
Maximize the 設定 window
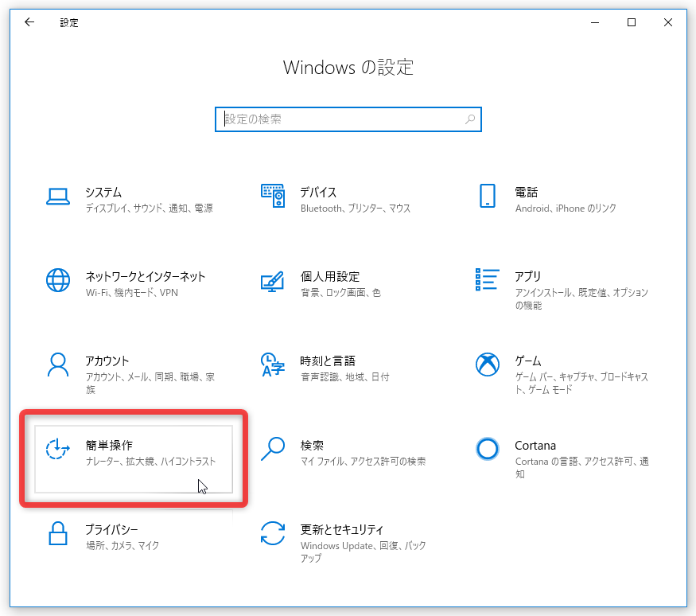(x=632, y=22)
